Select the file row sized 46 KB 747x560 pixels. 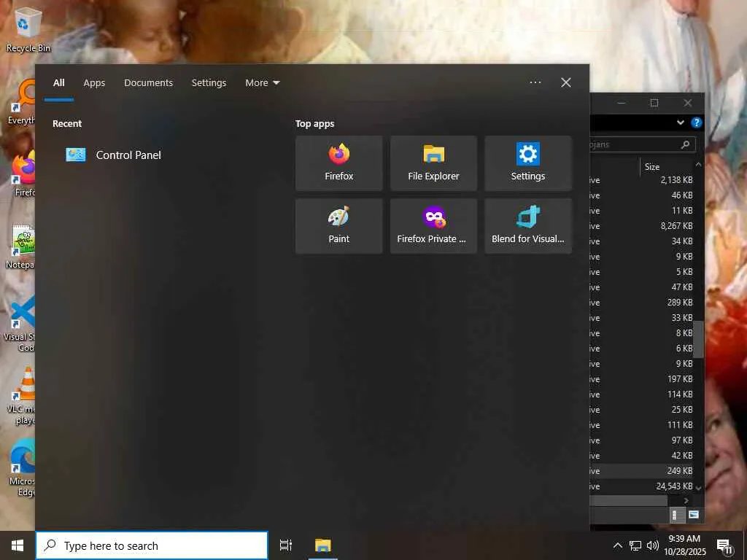pyautogui.click(x=642, y=195)
